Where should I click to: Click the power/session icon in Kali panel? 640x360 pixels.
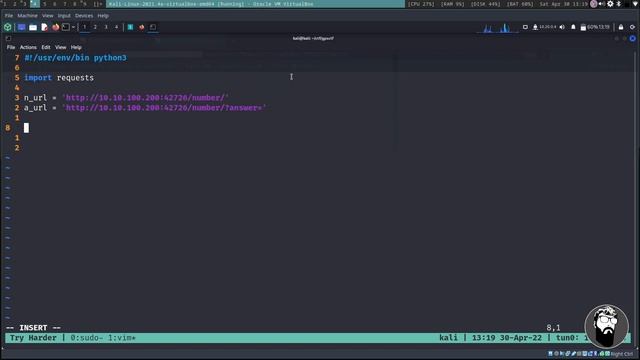coord(632,27)
